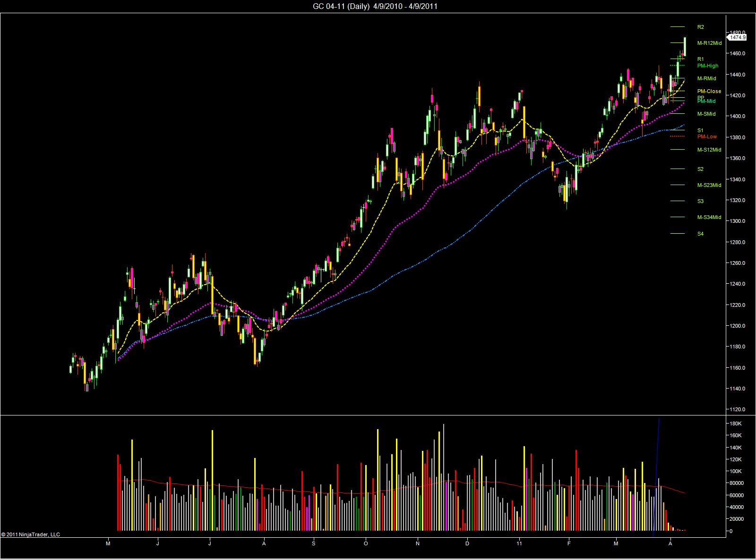The image size is (756, 559).
Task: Select 40000 on the volume axis
Action: tap(737, 507)
